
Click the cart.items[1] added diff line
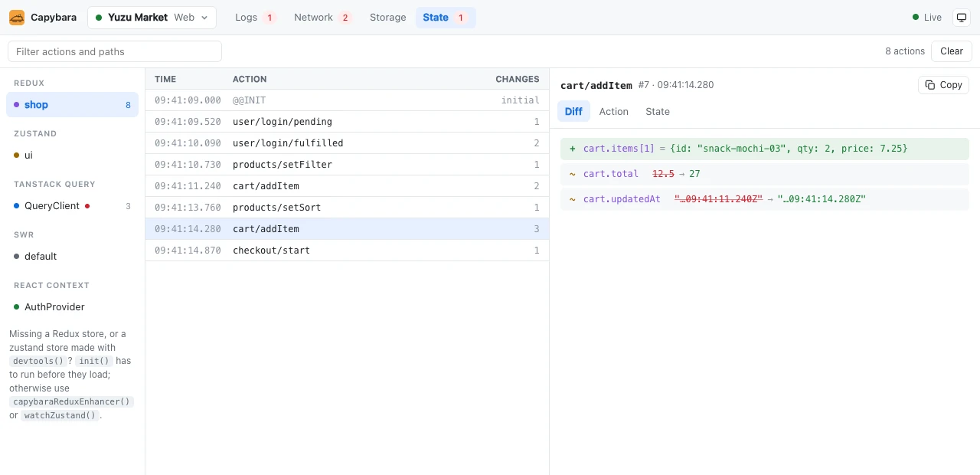[x=765, y=149]
